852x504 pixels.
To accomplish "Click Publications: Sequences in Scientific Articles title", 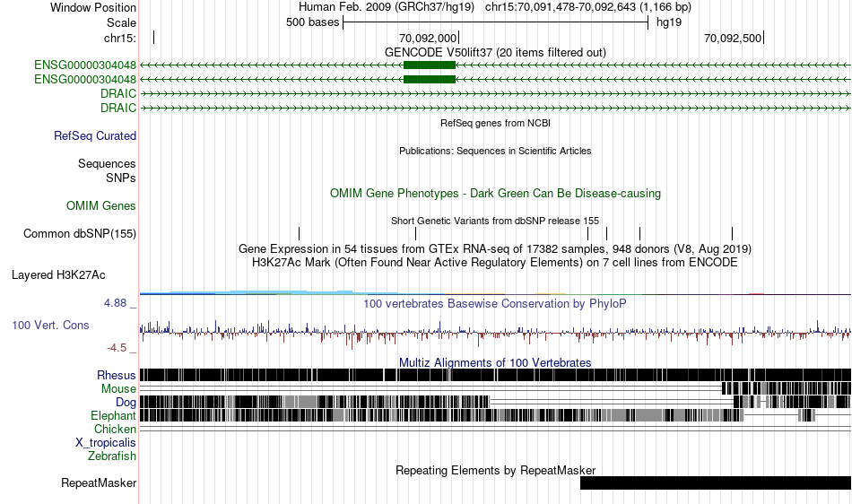I will [495, 151].
